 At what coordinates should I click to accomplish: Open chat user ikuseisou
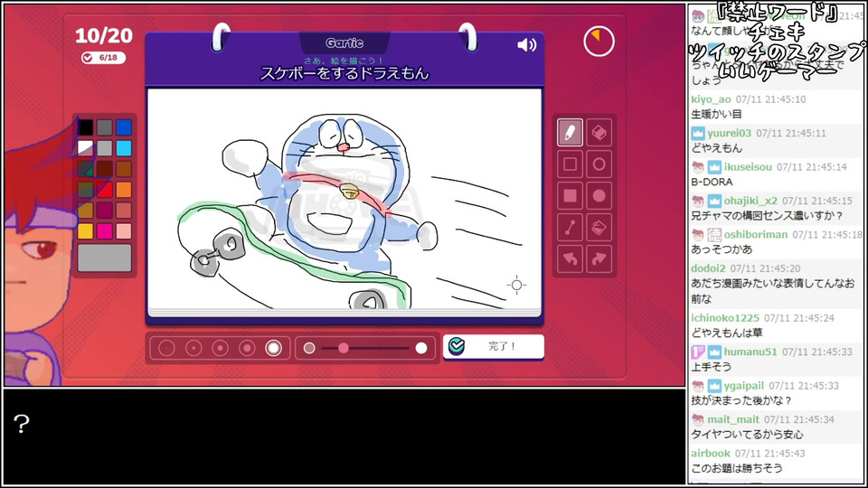click(x=748, y=167)
